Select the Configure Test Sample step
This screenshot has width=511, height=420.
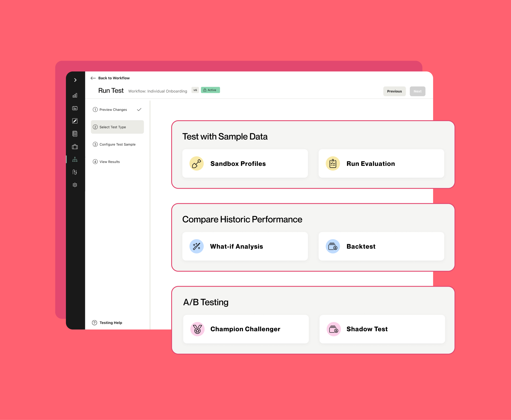[x=117, y=144]
